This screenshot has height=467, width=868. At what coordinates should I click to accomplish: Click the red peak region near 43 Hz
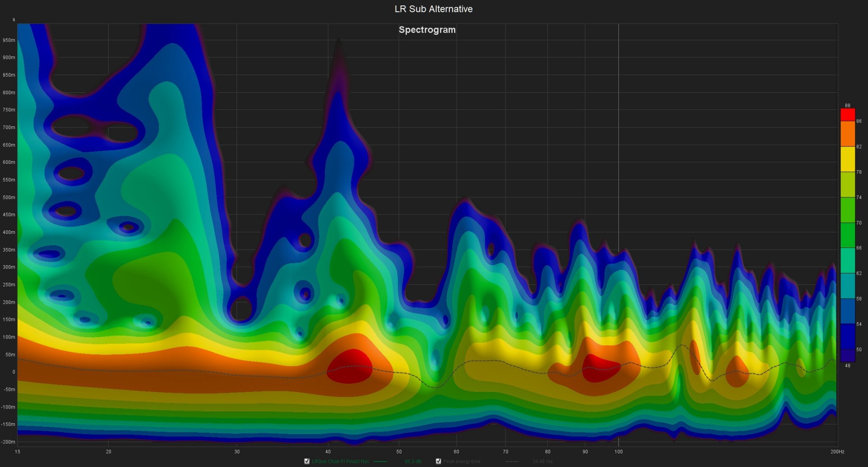coord(349,367)
